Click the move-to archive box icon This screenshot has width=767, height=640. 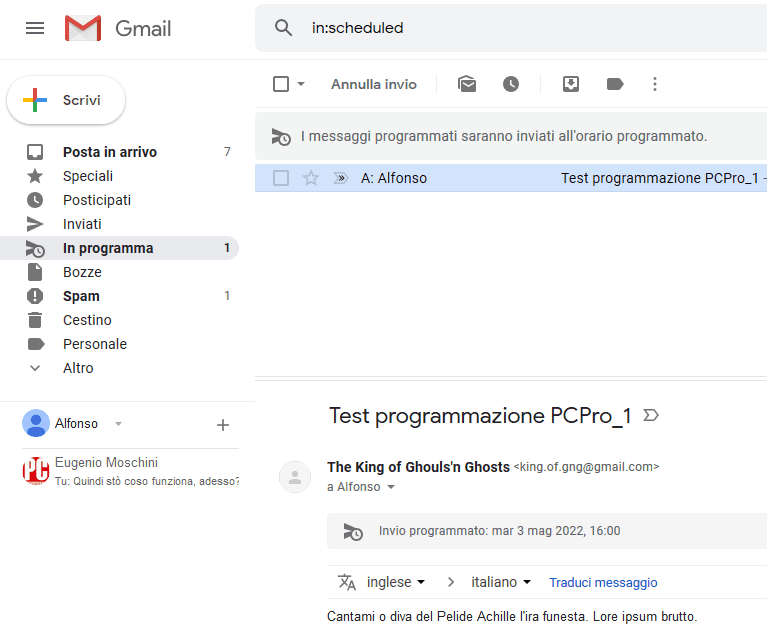571,84
